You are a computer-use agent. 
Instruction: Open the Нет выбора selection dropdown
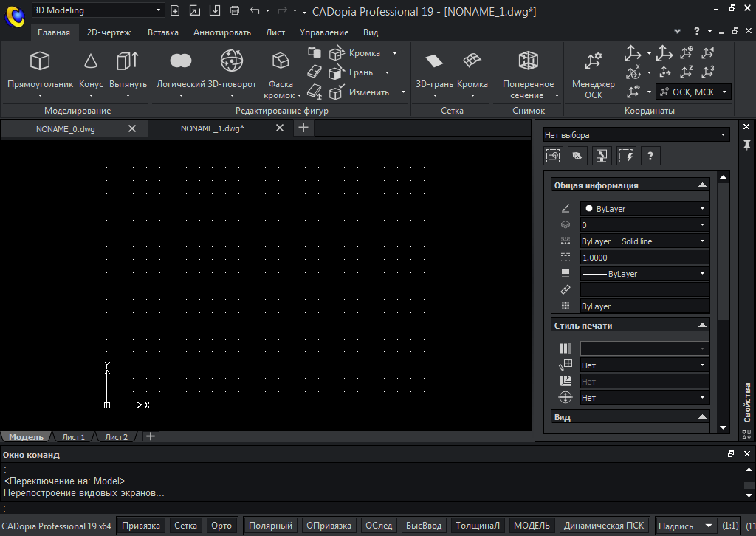[x=636, y=135]
